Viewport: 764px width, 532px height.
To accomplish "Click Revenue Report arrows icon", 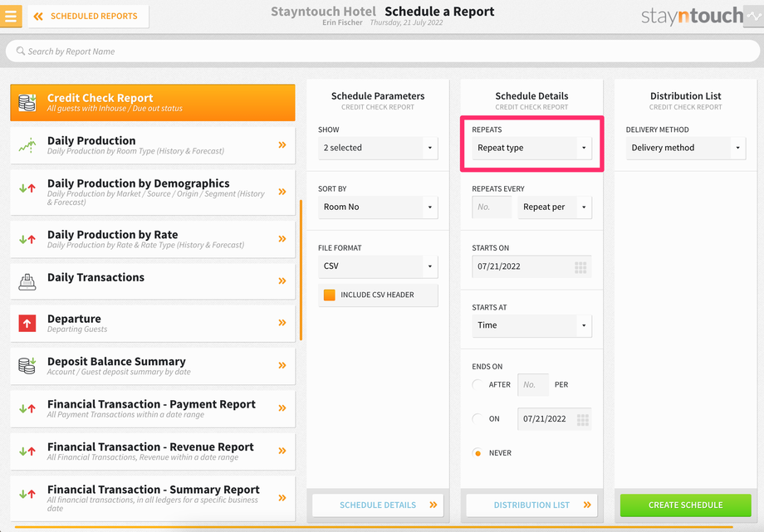I will tap(27, 451).
